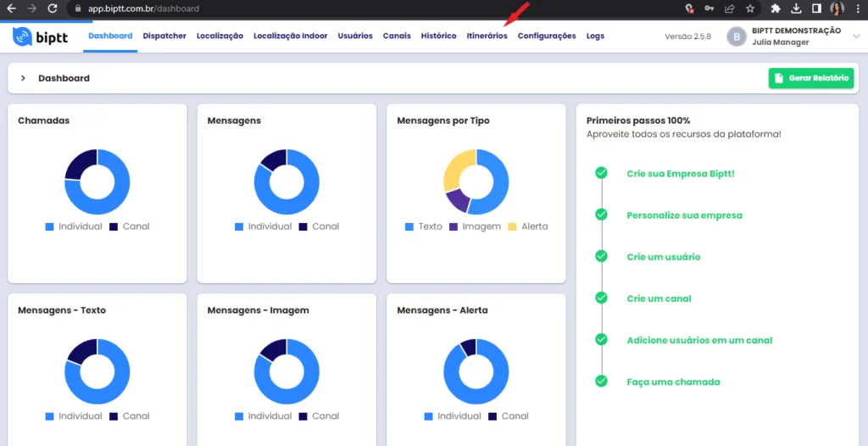Viewport: 868px width, 446px height.
Task: Open Crie sua Empresa Biptt step
Action: point(681,174)
